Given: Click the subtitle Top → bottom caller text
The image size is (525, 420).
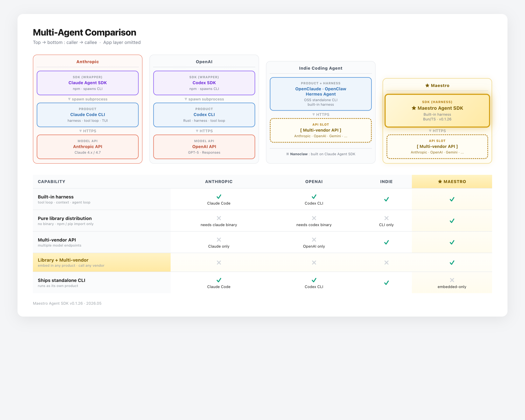Looking at the screenshot, I should tap(87, 42).
